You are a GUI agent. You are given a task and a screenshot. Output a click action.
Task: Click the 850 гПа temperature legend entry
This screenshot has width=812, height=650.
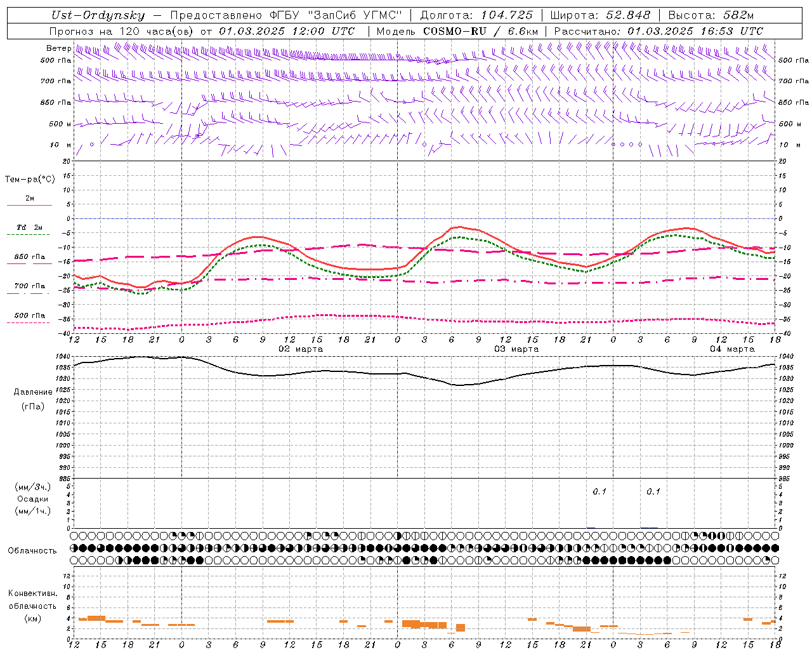click(x=30, y=257)
